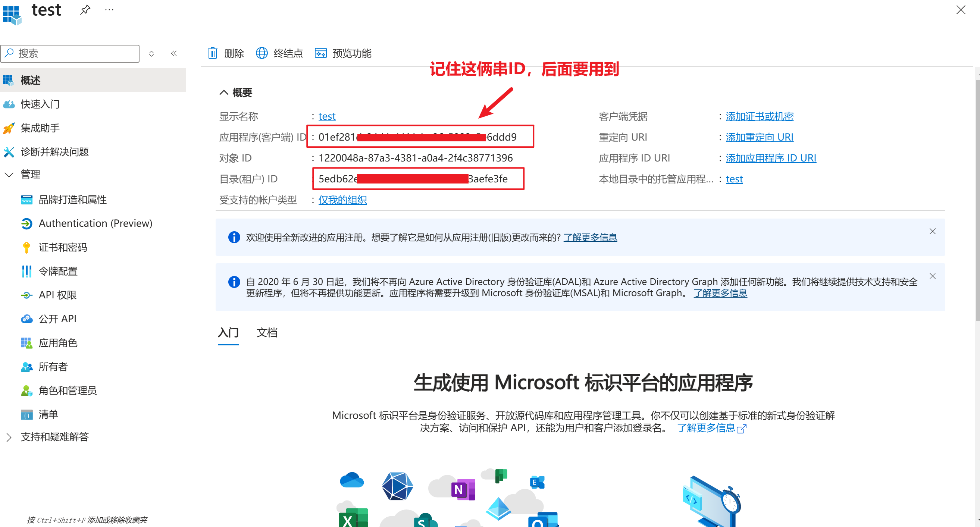Viewport: 980px width, 527px height.
Task: Click 添加重定向 URI link
Action: pos(759,137)
